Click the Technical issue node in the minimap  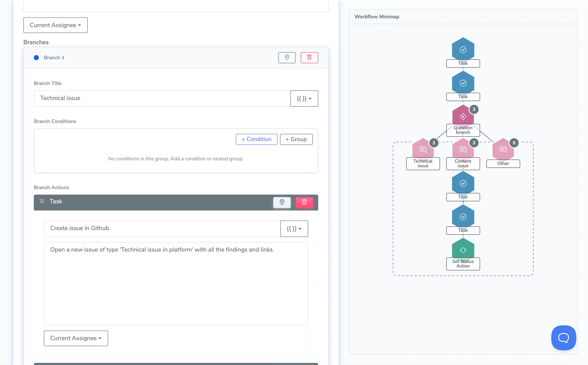(423, 150)
